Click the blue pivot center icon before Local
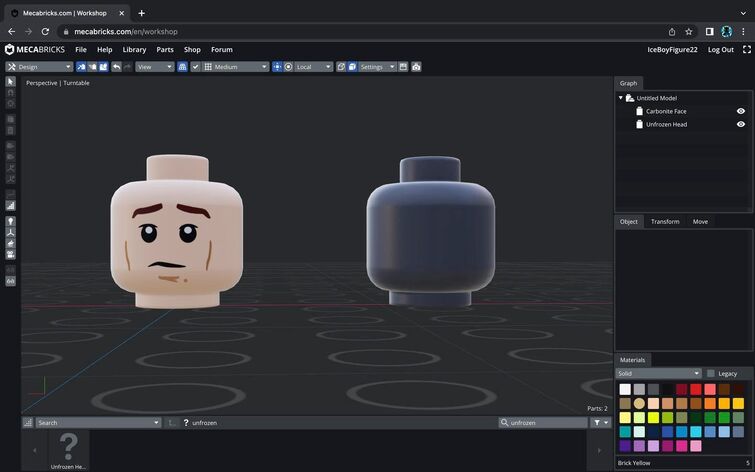The width and height of the screenshot is (755, 472). (x=277, y=67)
